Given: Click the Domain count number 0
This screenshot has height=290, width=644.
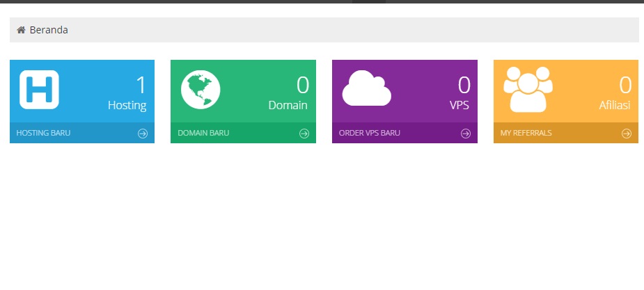Looking at the screenshot, I should (302, 86).
